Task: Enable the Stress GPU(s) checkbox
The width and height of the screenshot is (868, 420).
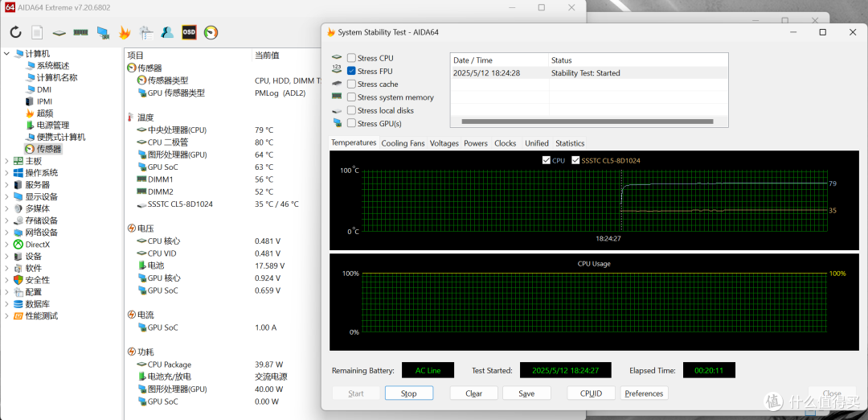Action: (351, 123)
